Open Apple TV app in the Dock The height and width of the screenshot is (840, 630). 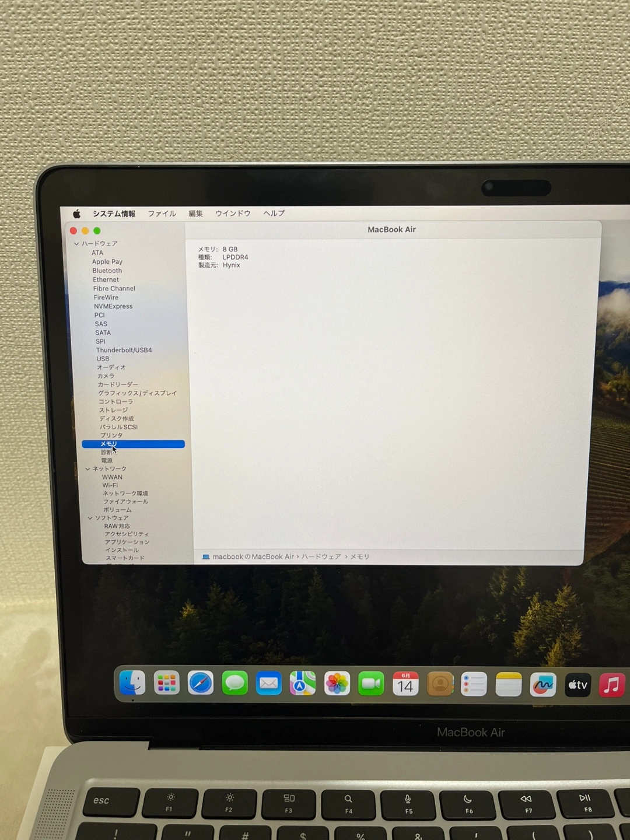point(577,685)
